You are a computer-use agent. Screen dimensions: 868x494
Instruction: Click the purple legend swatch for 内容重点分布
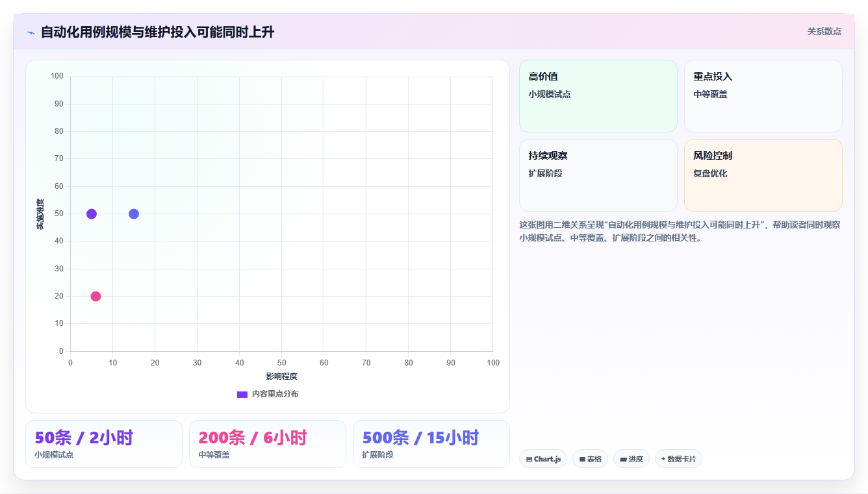(x=242, y=395)
